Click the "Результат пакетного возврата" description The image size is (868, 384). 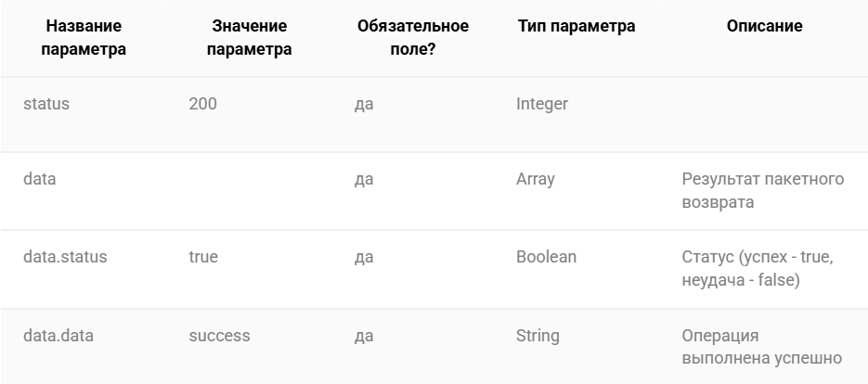click(763, 190)
